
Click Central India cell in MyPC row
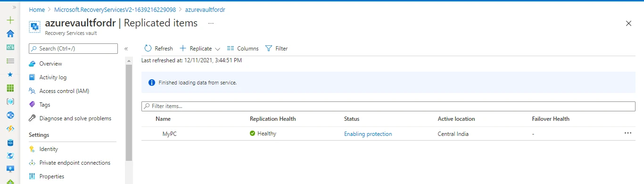(x=454, y=134)
